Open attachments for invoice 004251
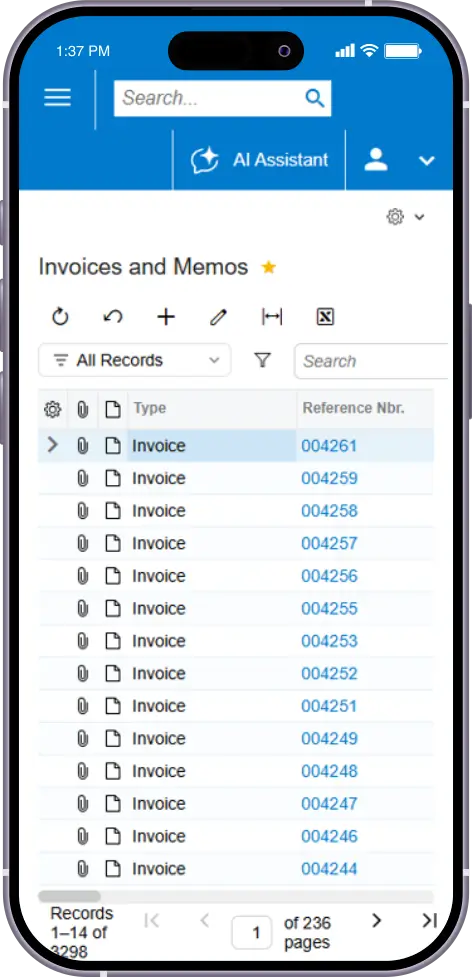Image resolution: width=472 pixels, height=977 pixels. pos(82,706)
